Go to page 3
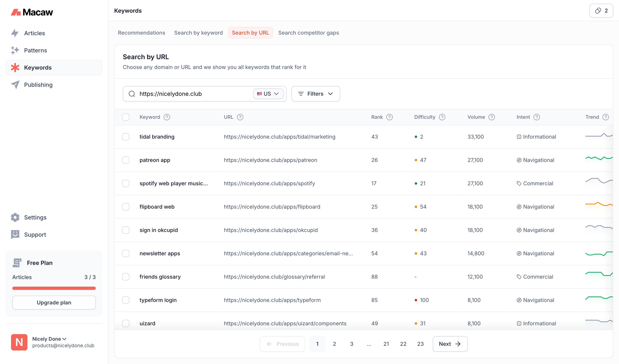Viewport: 619px width, 364px height. pos(352,344)
